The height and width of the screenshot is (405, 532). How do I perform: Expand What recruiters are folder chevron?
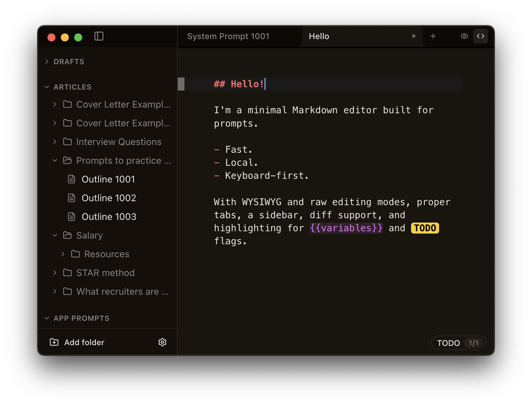[x=55, y=291]
